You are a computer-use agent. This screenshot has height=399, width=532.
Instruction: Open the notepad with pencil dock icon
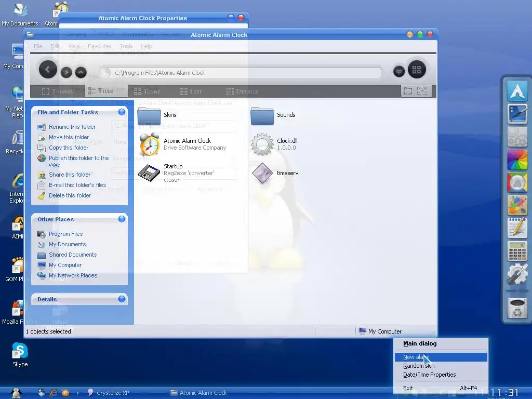[x=517, y=228]
